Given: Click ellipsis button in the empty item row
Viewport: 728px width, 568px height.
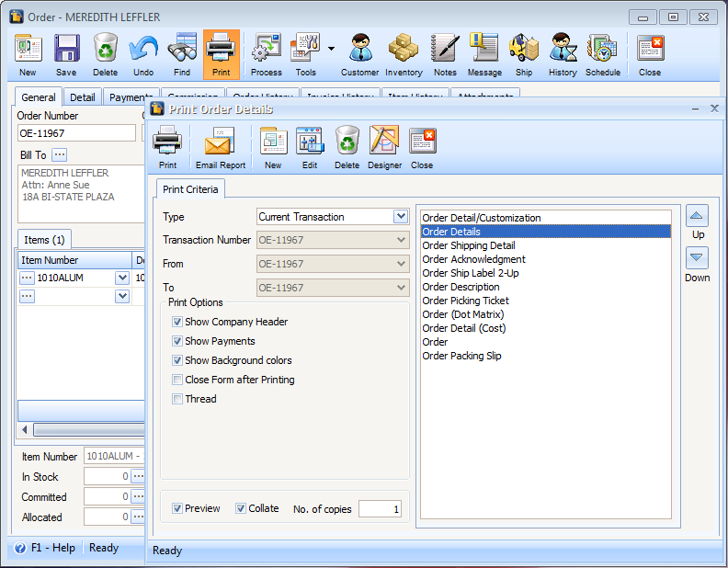Looking at the screenshot, I should point(27,296).
